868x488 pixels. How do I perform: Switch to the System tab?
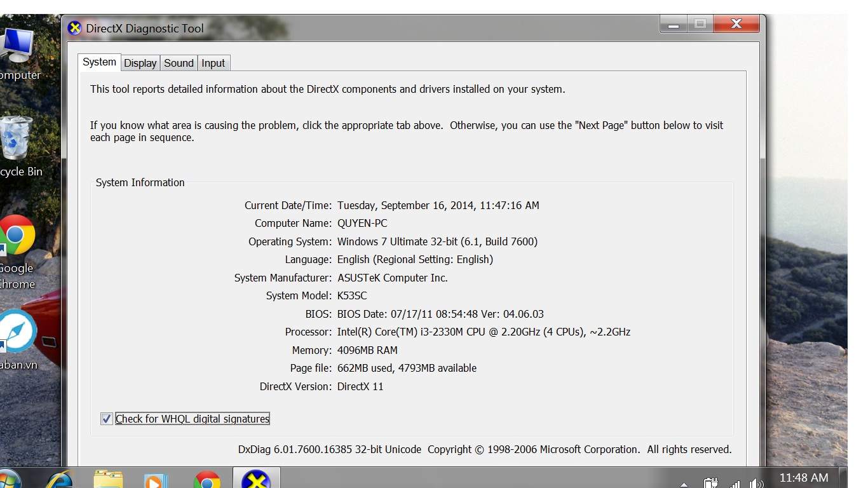99,62
